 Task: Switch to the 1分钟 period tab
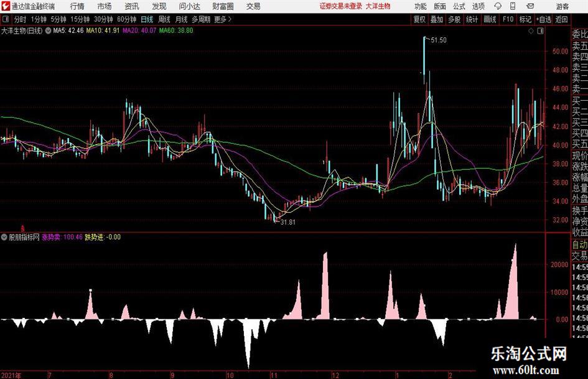[39, 19]
